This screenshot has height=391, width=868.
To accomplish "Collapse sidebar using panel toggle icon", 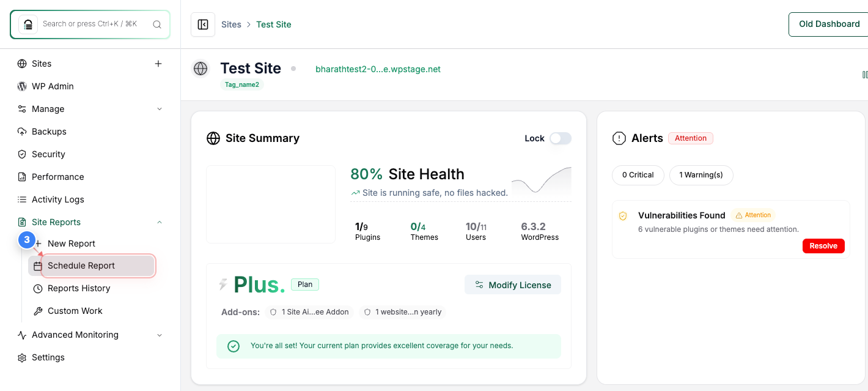I will (x=203, y=24).
